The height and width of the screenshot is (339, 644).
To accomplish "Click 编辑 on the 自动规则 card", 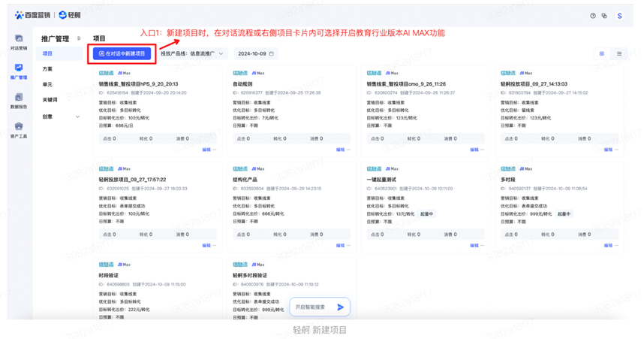I will (341, 150).
